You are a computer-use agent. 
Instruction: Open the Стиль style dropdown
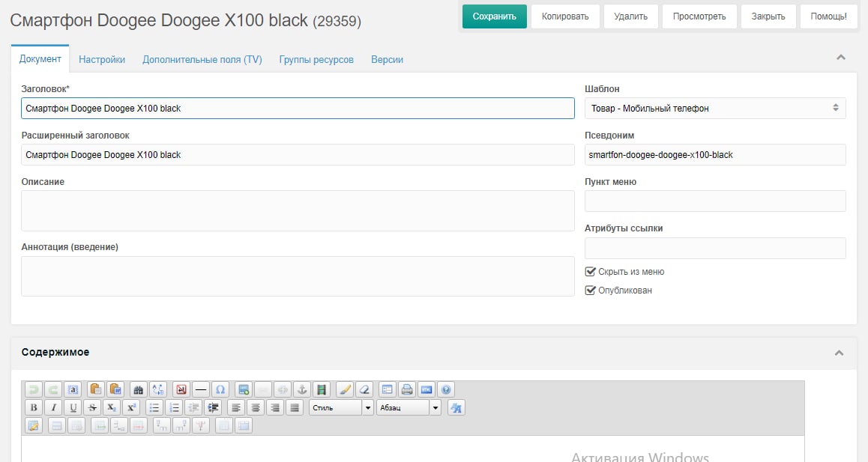(x=342, y=408)
